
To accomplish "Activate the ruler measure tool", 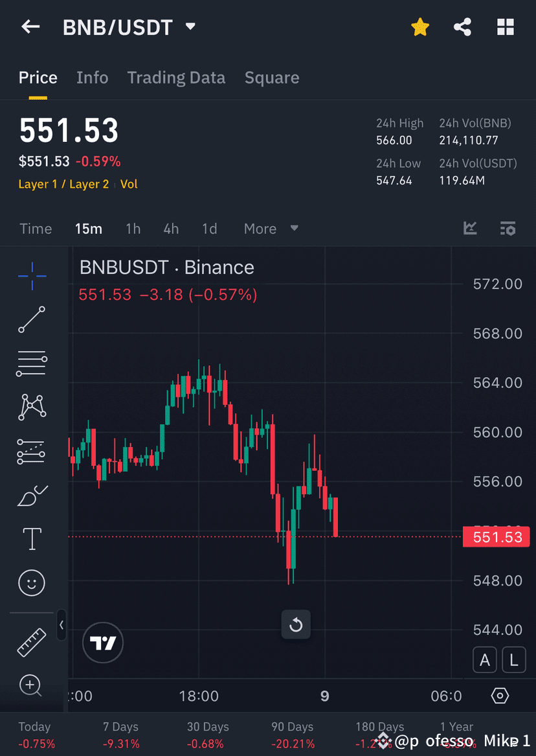I will pyautogui.click(x=31, y=641).
